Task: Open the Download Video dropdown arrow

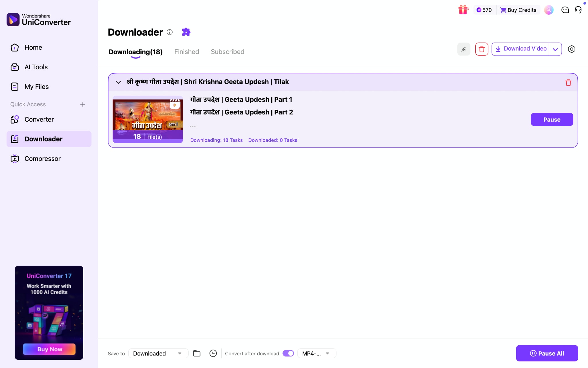Action: 555,49
